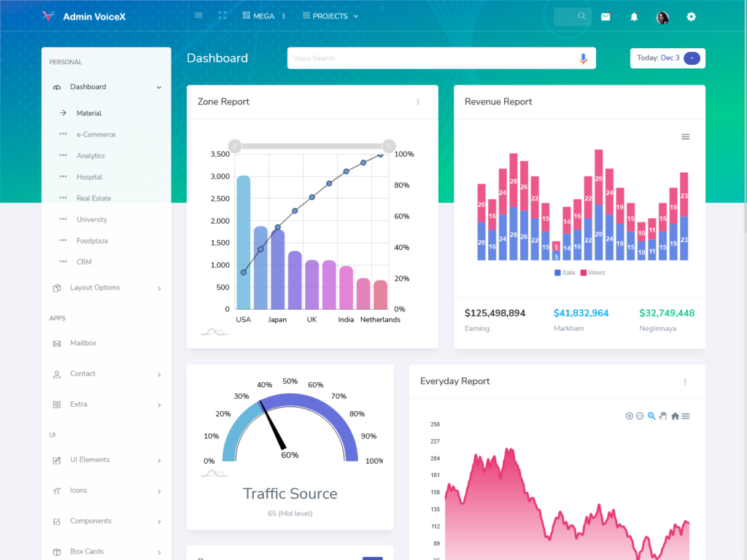Click the Icons typography icon in sidebar
747x560 pixels.
click(x=57, y=491)
